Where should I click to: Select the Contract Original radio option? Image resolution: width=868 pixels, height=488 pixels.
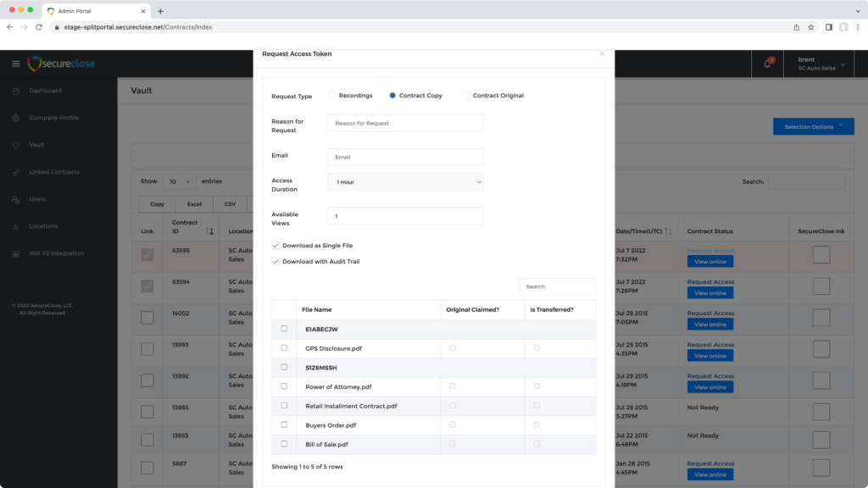pyautogui.click(x=466, y=96)
